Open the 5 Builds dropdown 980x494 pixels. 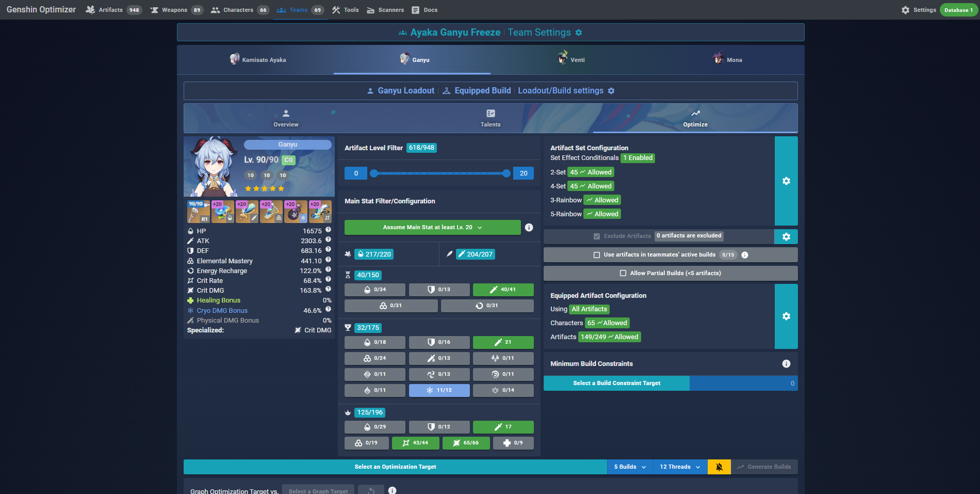tap(630, 467)
